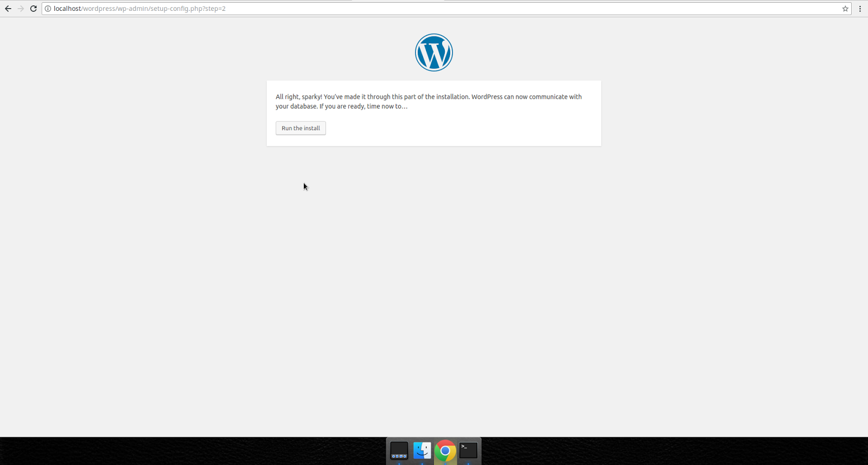Image resolution: width=868 pixels, height=465 pixels.
Task: Open the Finder icon in the dock
Action: coord(422,450)
